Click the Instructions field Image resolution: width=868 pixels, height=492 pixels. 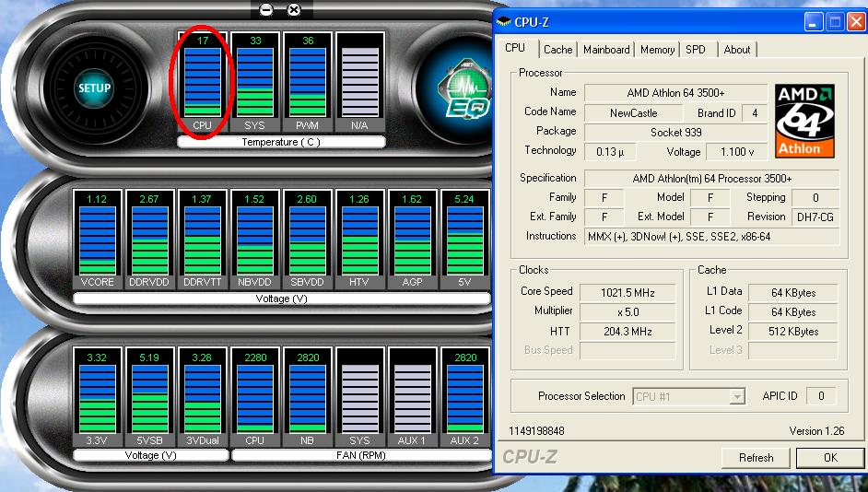(x=712, y=236)
